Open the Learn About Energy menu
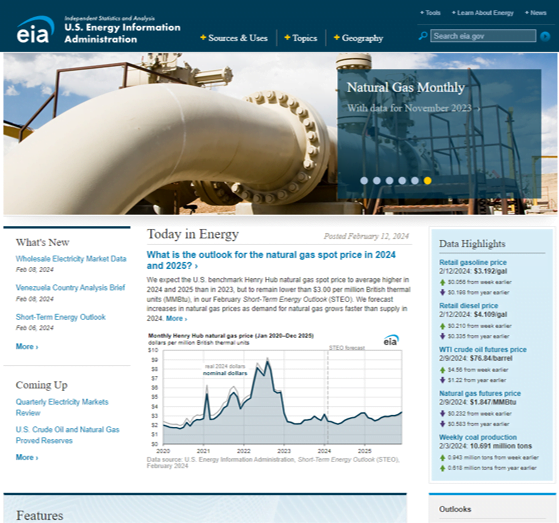Screen dimensions: 559x523 pos(483,13)
